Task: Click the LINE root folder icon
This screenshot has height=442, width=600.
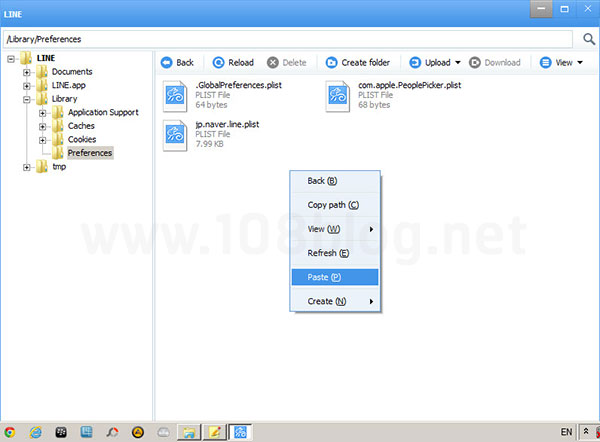Action: click(x=26, y=58)
